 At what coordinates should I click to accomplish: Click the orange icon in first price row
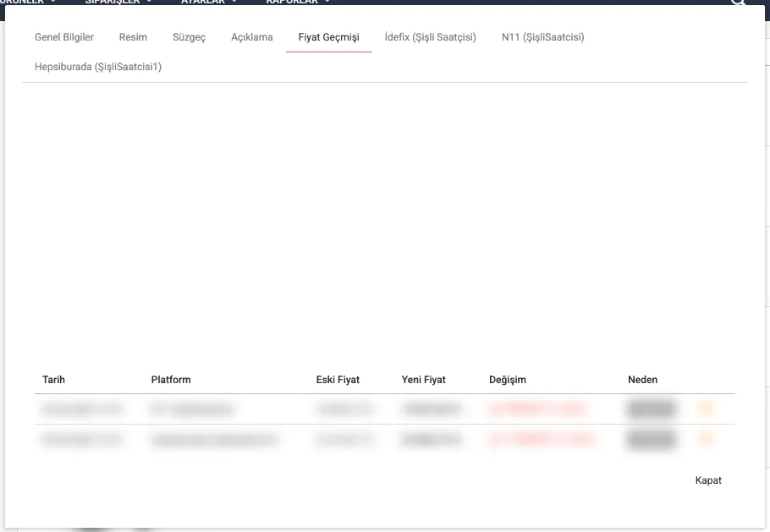click(x=707, y=409)
